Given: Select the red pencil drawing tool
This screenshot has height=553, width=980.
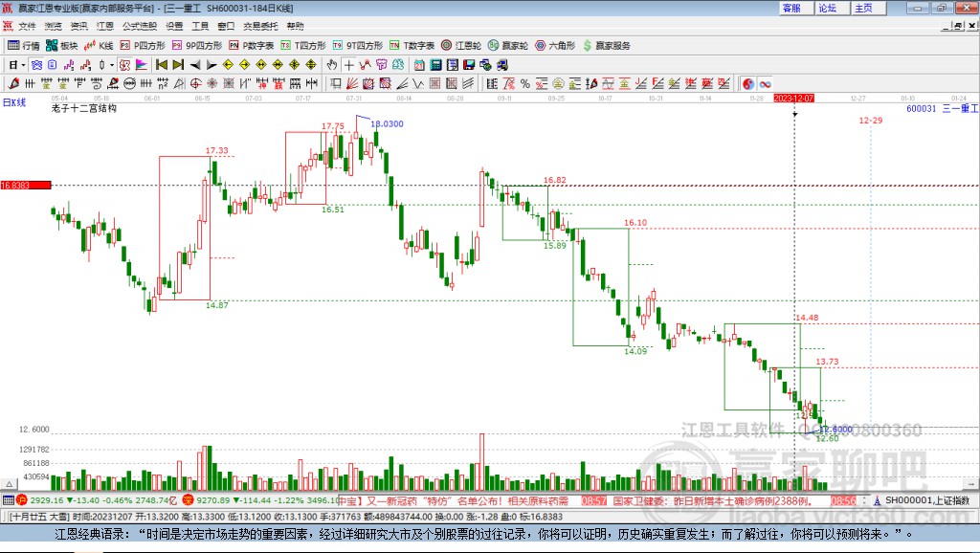Looking at the screenshot, I should [13, 84].
